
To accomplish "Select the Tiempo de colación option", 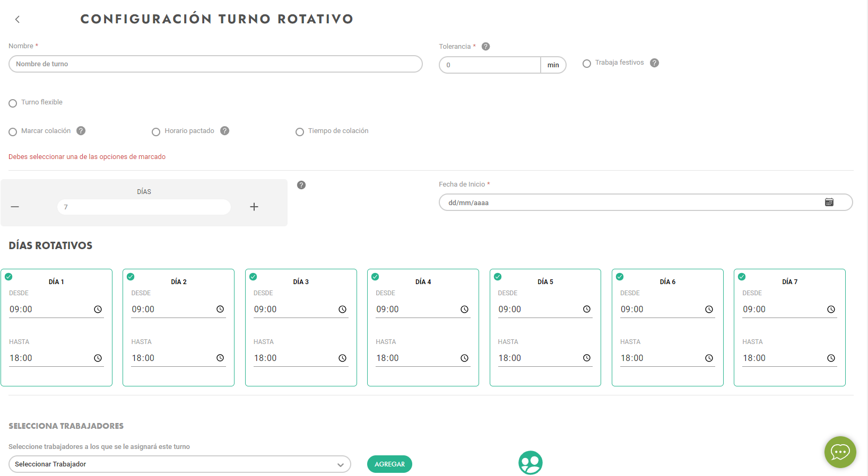I will click(x=300, y=132).
